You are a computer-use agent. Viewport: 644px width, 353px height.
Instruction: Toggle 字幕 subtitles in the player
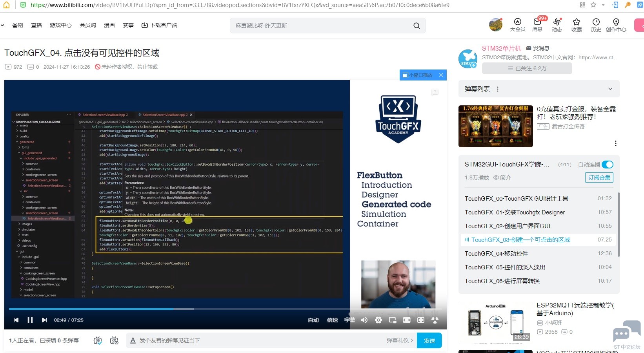pyautogui.click(x=349, y=320)
